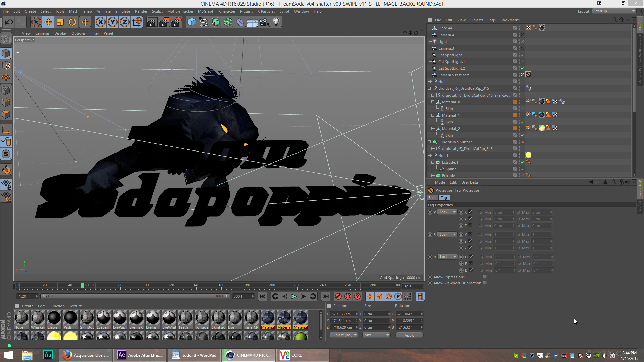Toggle Position Y lock checkbox
The width and height of the screenshot is (644, 362).
pos(470,219)
